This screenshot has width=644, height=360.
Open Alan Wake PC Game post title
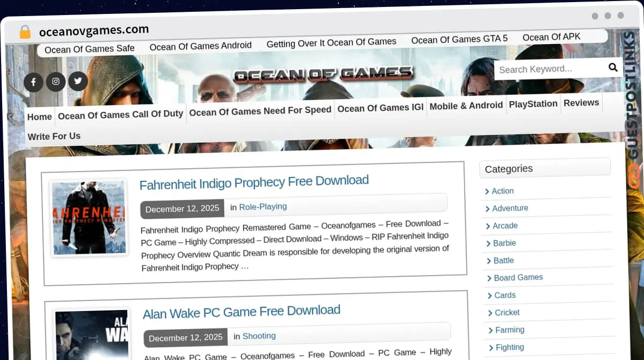[x=241, y=312]
